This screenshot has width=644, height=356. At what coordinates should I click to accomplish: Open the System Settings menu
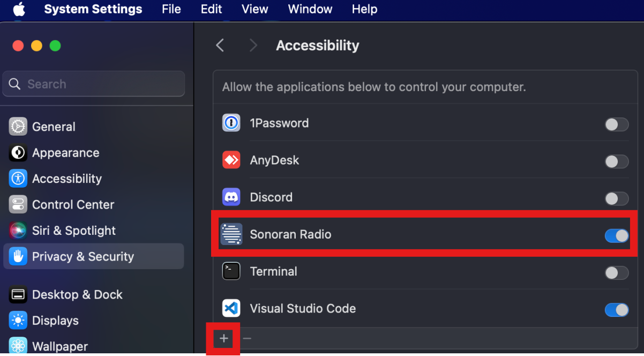[93, 9]
